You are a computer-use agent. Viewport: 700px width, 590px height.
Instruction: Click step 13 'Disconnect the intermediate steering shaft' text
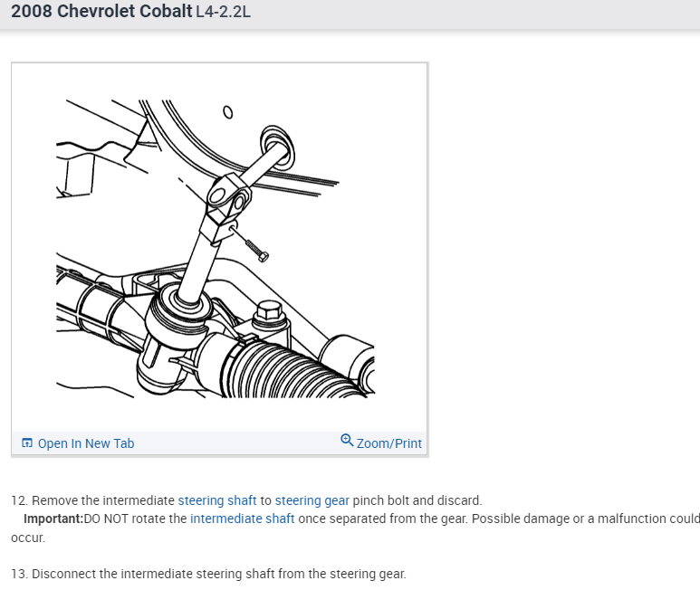pos(208,574)
